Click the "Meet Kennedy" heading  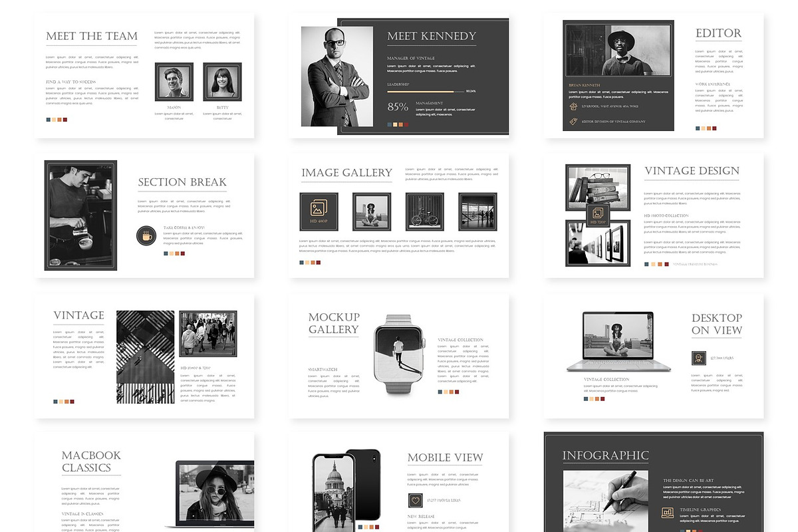click(x=432, y=36)
